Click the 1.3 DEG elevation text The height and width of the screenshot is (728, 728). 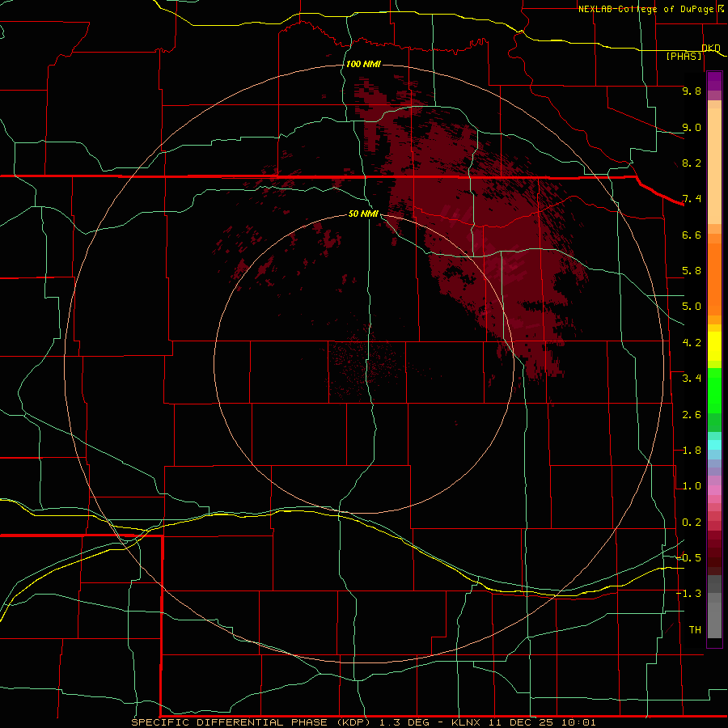pyautogui.click(x=406, y=722)
